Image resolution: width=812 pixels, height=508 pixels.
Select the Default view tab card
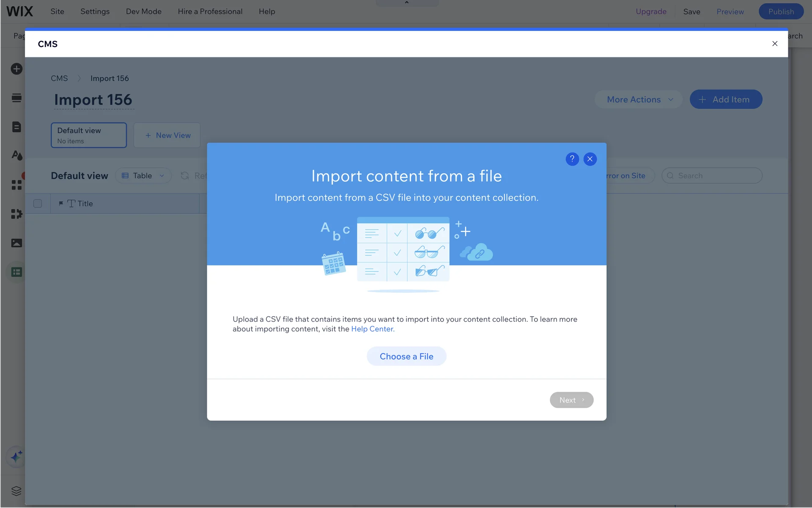(x=88, y=135)
